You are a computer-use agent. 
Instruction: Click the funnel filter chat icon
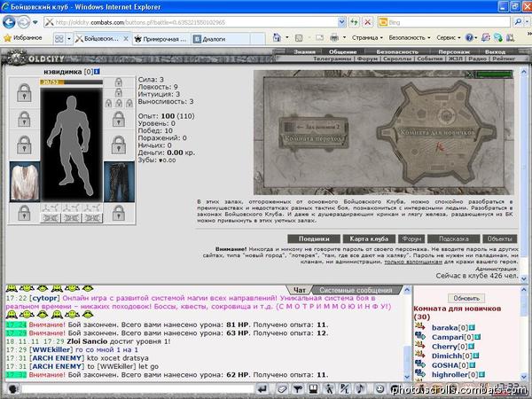(x=298, y=389)
